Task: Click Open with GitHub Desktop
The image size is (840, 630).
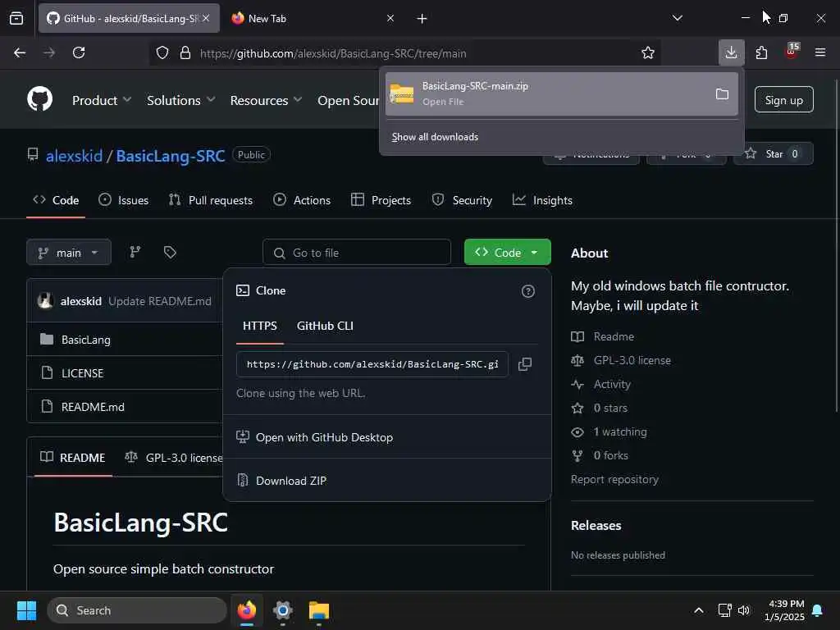Action: click(x=387, y=437)
